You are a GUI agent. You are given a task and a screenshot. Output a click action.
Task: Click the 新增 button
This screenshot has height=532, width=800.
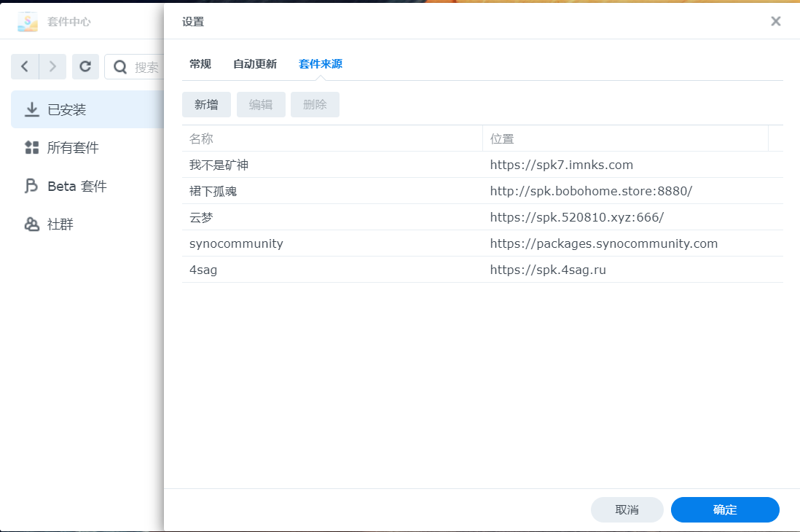206,104
